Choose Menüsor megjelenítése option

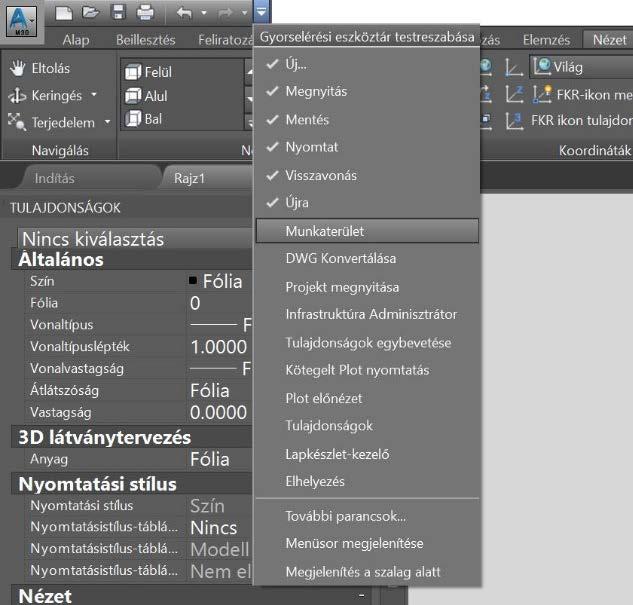(367, 544)
